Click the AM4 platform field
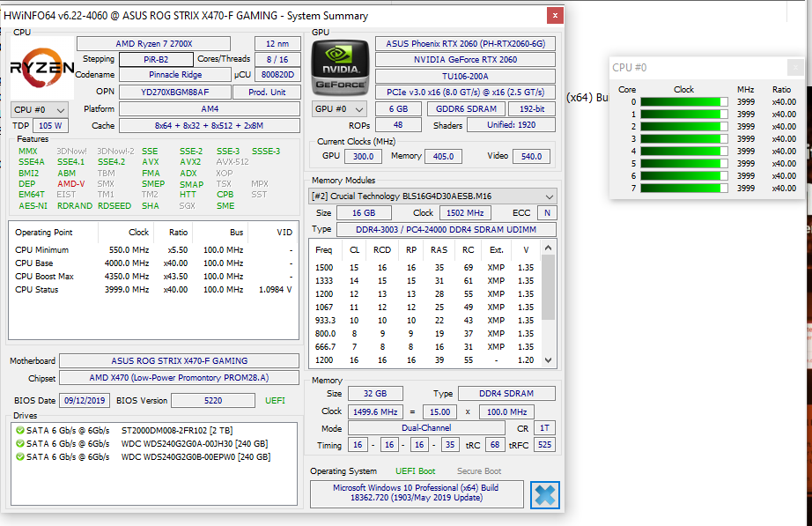Viewport: 812px width, 526px height. click(x=210, y=109)
